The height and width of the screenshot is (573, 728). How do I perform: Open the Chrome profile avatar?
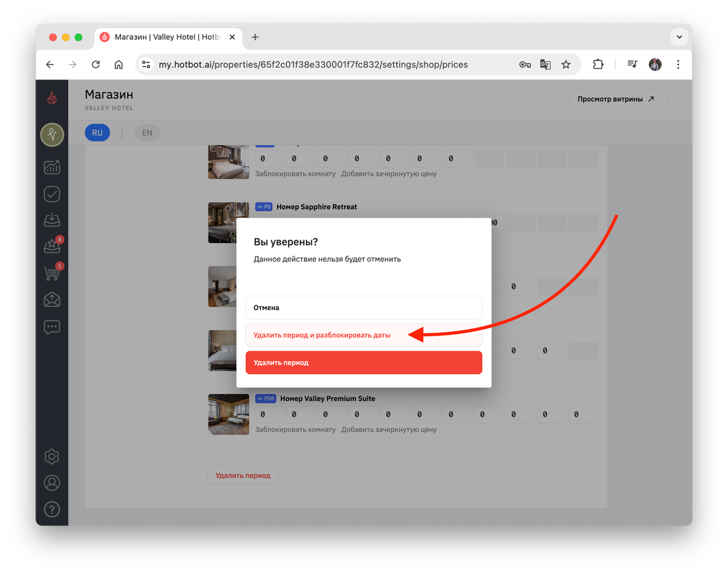(x=655, y=65)
